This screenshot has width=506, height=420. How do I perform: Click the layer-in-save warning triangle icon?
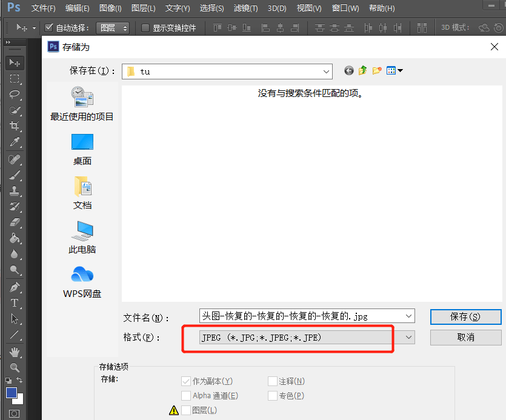click(173, 410)
